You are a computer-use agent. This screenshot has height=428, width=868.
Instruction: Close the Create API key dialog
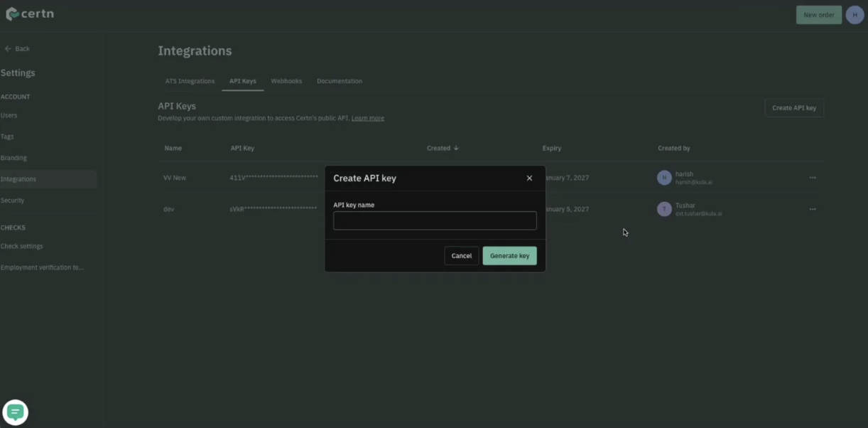click(529, 178)
